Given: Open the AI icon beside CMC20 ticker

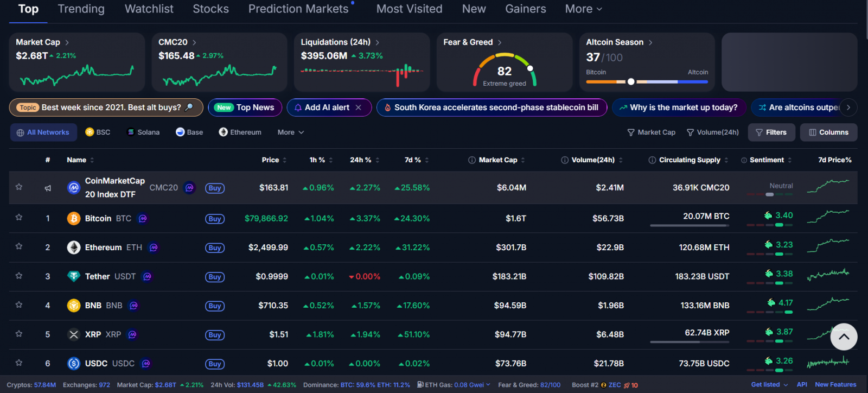Looking at the screenshot, I should tap(189, 188).
